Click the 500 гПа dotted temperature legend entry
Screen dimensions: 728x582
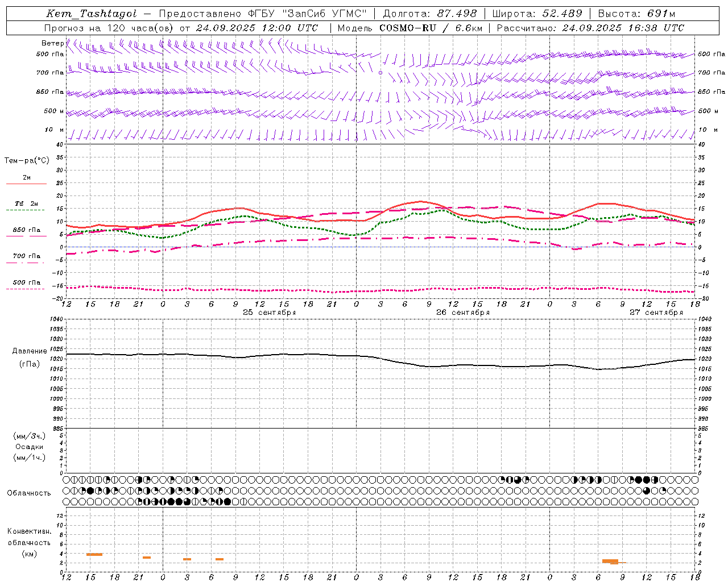(27, 284)
